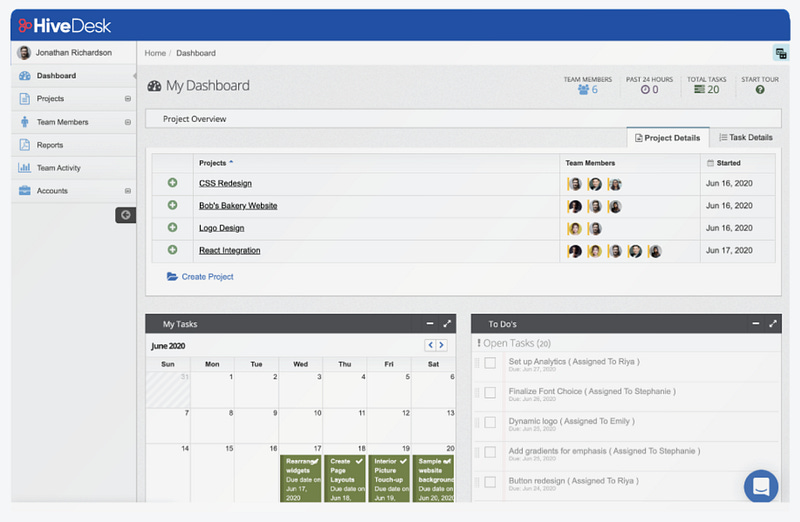Click the HiveDesk logo

point(64,26)
